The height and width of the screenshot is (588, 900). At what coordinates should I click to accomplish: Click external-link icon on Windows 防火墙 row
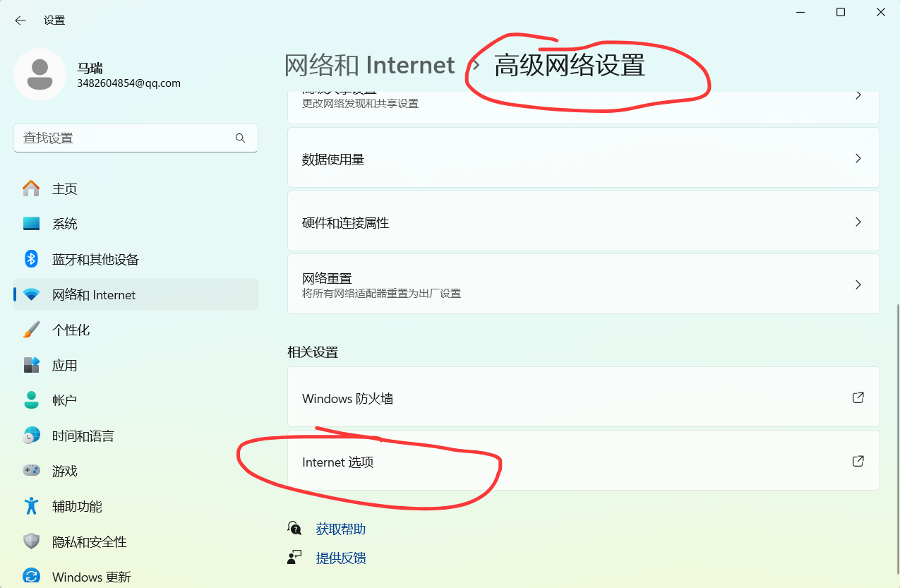858,397
